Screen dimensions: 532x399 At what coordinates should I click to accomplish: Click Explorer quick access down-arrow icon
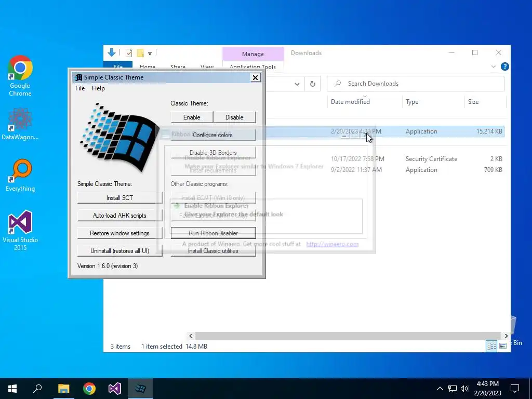click(112, 52)
